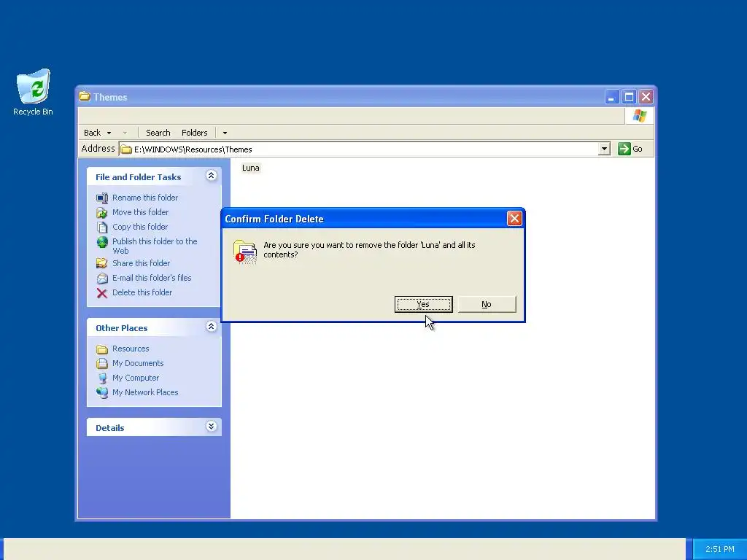Viewport: 747px width, 560px height.
Task: Open the My Documents link
Action: pyautogui.click(x=138, y=363)
